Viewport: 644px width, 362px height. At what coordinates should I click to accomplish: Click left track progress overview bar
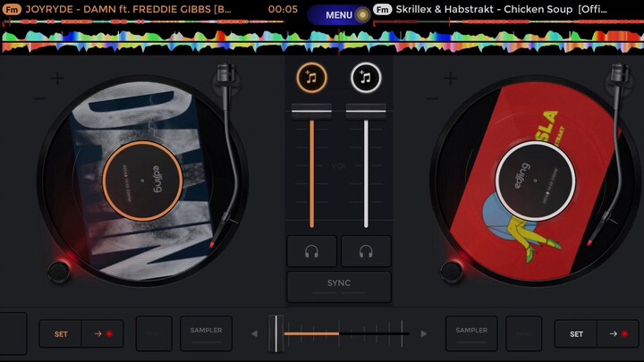144,21
